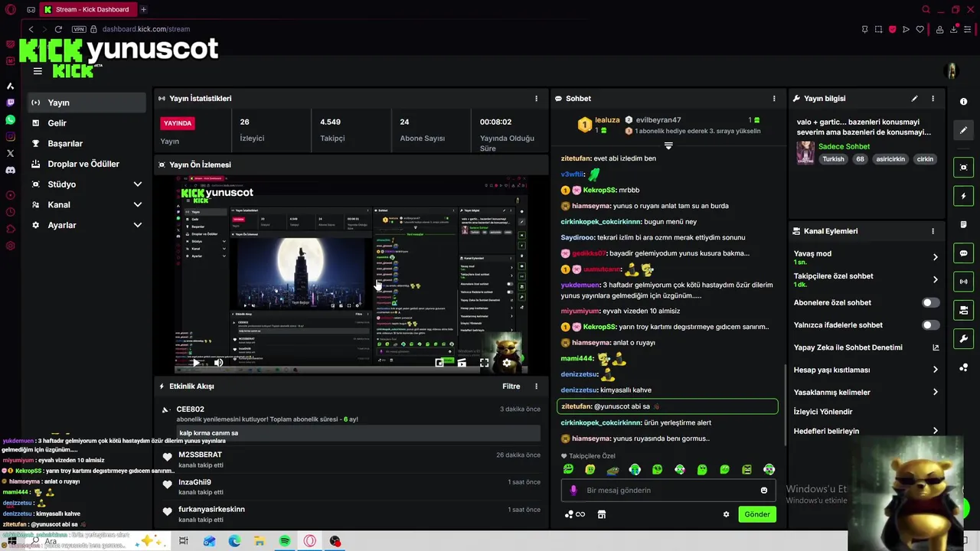Toggle the chat bubble widget icon in the right rail
Viewport: 980px width, 551px height.
coord(963,253)
